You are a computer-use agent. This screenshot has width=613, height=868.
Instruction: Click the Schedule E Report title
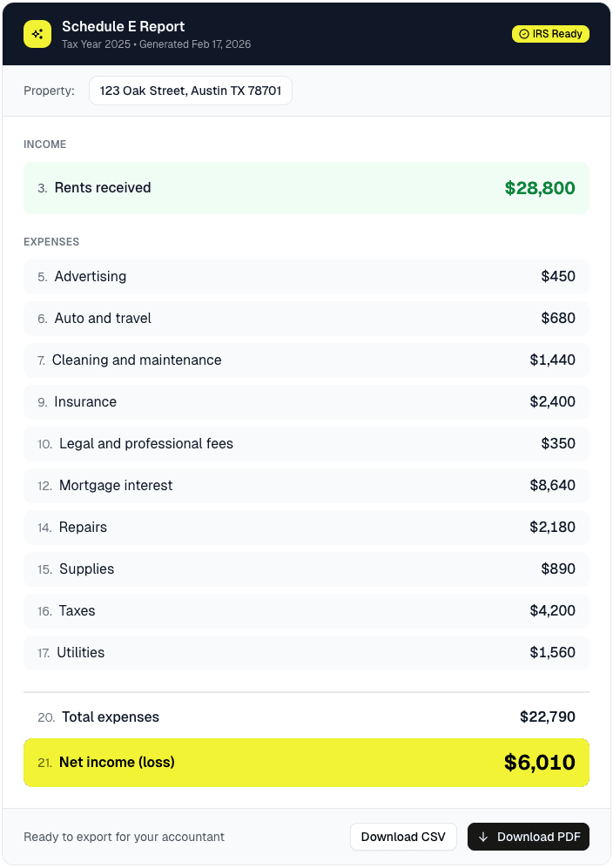(124, 26)
